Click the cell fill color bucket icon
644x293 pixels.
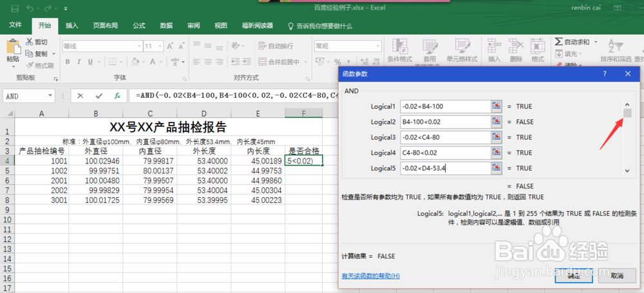[135, 62]
